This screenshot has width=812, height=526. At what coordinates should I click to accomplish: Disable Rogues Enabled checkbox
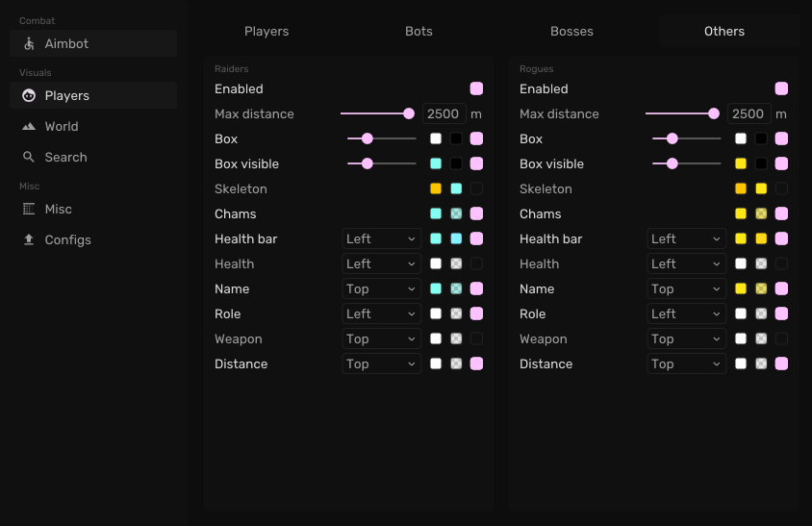pos(781,88)
